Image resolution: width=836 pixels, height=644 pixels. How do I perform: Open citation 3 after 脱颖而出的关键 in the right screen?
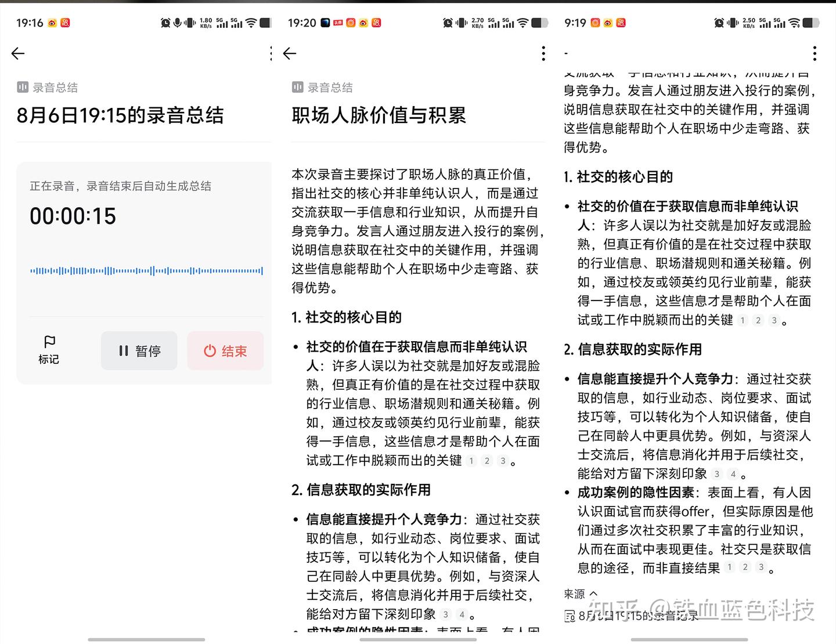[x=774, y=320]
